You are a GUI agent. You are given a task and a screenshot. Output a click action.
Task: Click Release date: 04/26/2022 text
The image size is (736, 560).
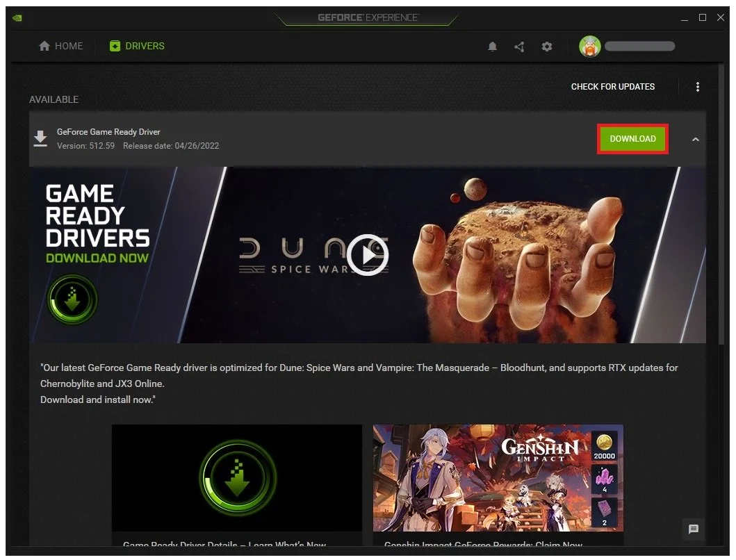[171, 146]
